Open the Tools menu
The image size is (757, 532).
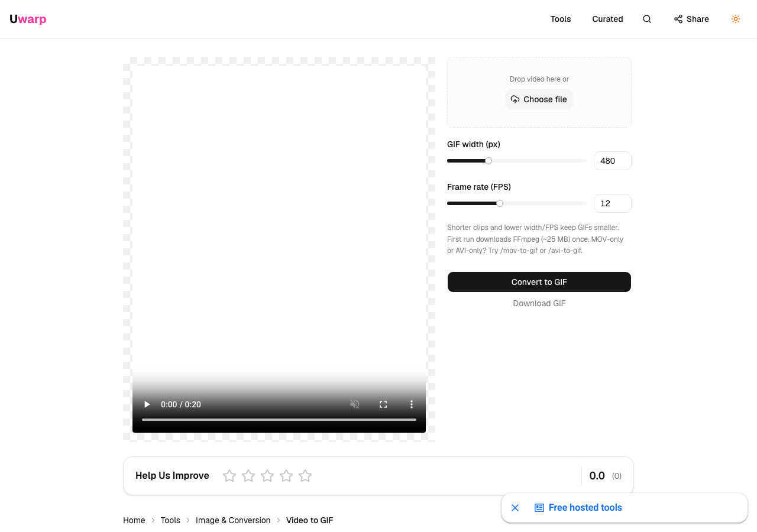coord(561,19)
